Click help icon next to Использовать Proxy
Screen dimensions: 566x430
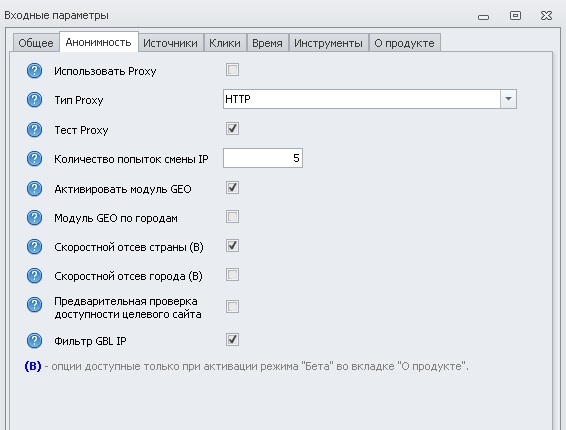(34, 71)
